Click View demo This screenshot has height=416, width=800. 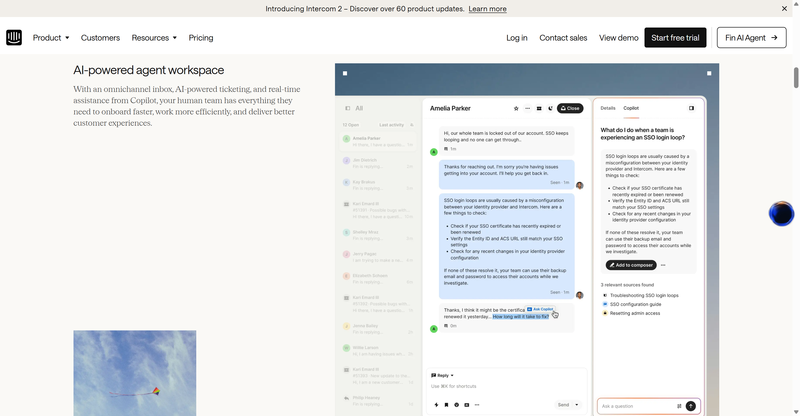pos(618,38)
